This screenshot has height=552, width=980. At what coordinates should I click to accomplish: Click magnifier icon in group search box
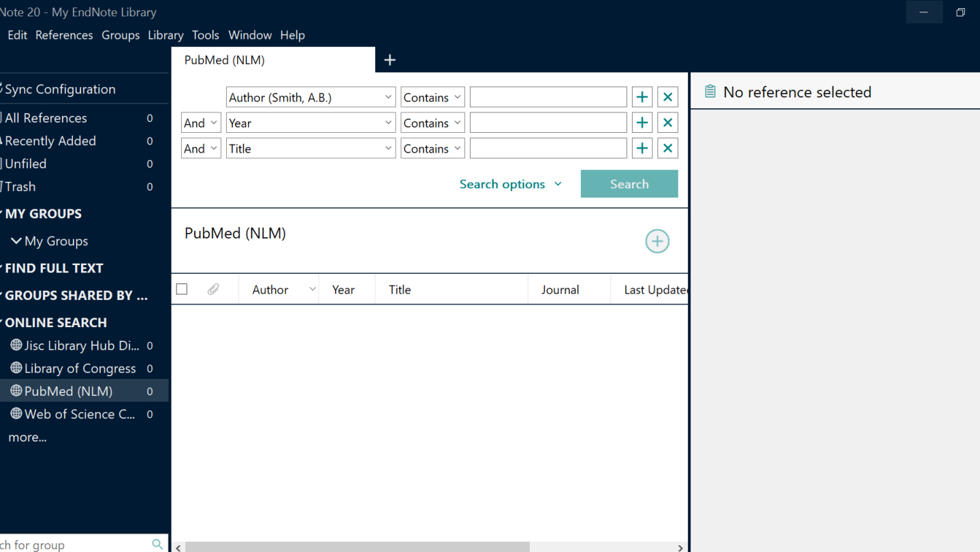click(x=157, y=544)
